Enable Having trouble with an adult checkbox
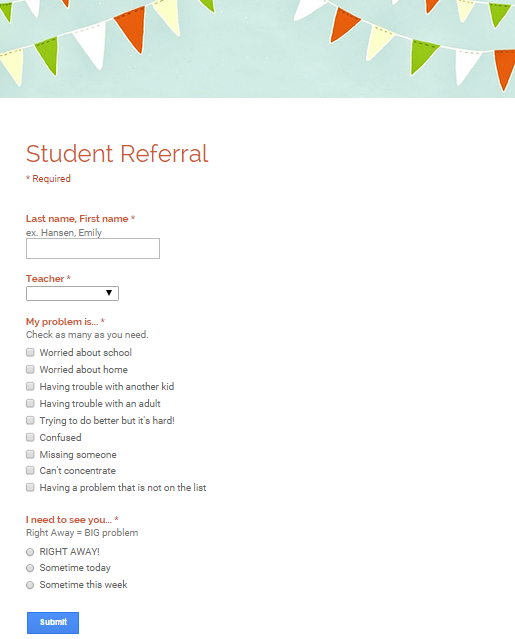Viewport: 515px width, 639px height. (x=30, y=403)
